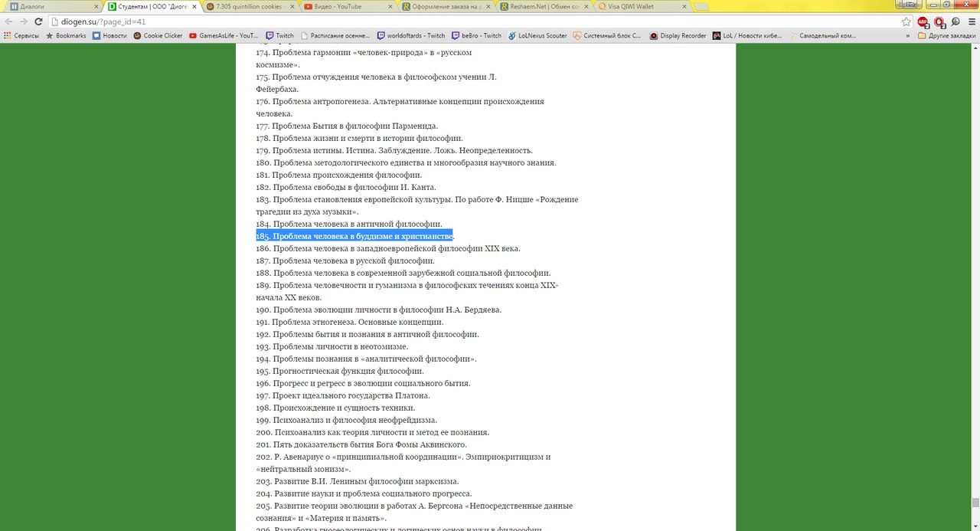Bookmark this page with the star icon
The image size is (980, 531).
tap(906, 21)
